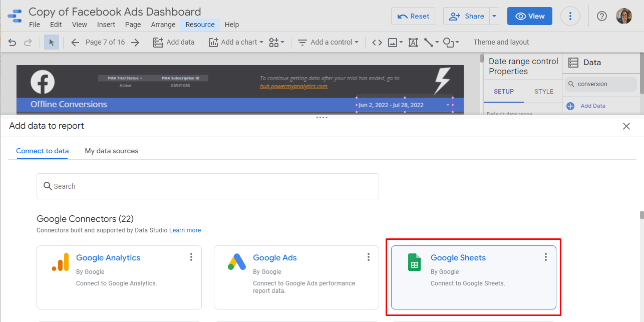The width and height of the screenshot is (644, 322).
Task: Follow the Learn more link
Action: pos(185,230)
